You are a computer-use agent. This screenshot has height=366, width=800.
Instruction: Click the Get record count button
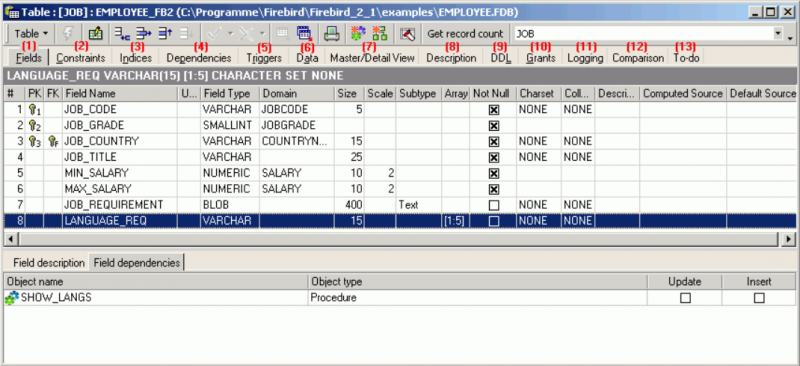click(465, 34)
